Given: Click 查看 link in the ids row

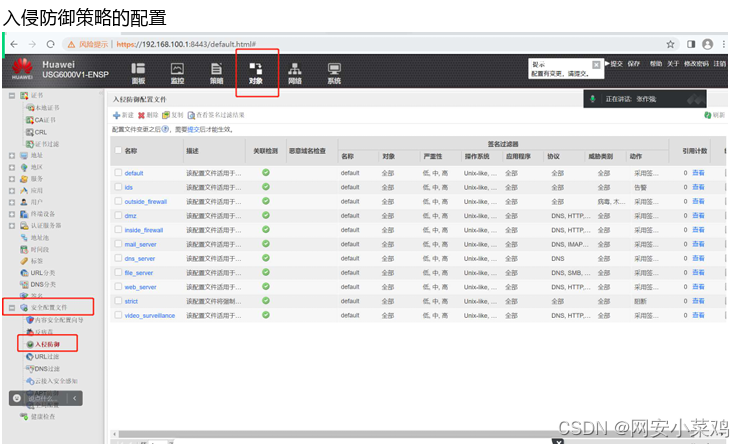Looking at the screenshot, I should (x=698, y=187).
